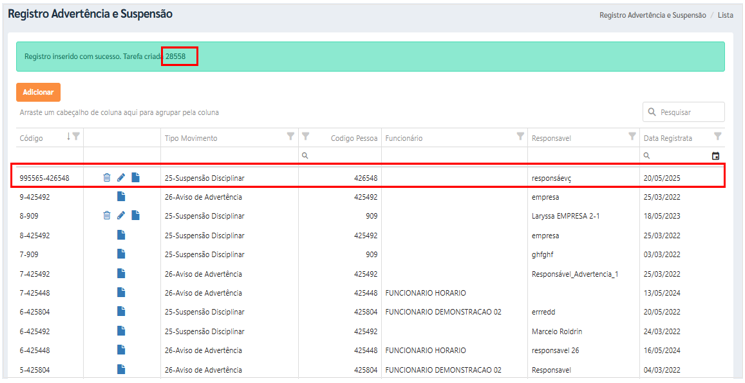745x383 pixels.
Task: Delete record 8-909 using trash icon
Action: [107, 216]
